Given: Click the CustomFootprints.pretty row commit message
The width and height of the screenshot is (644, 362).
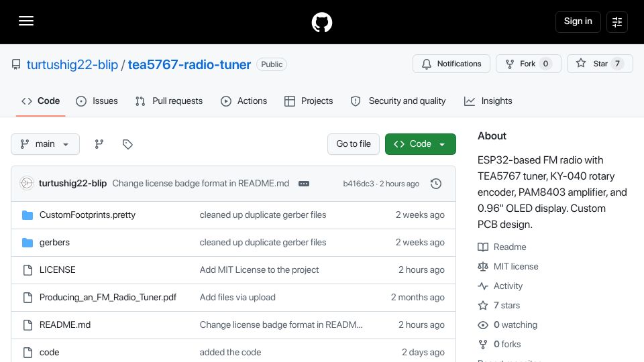Looking at the screenshot, I should (x=263, y=215).
